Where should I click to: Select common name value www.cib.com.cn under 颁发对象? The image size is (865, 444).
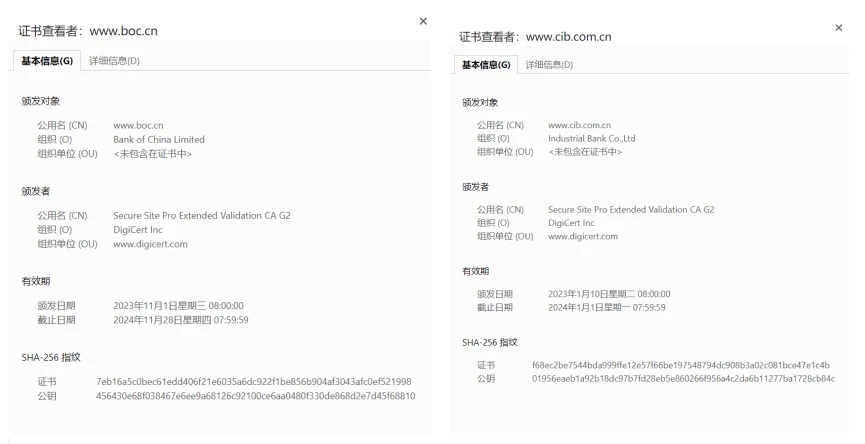(579, 125)
